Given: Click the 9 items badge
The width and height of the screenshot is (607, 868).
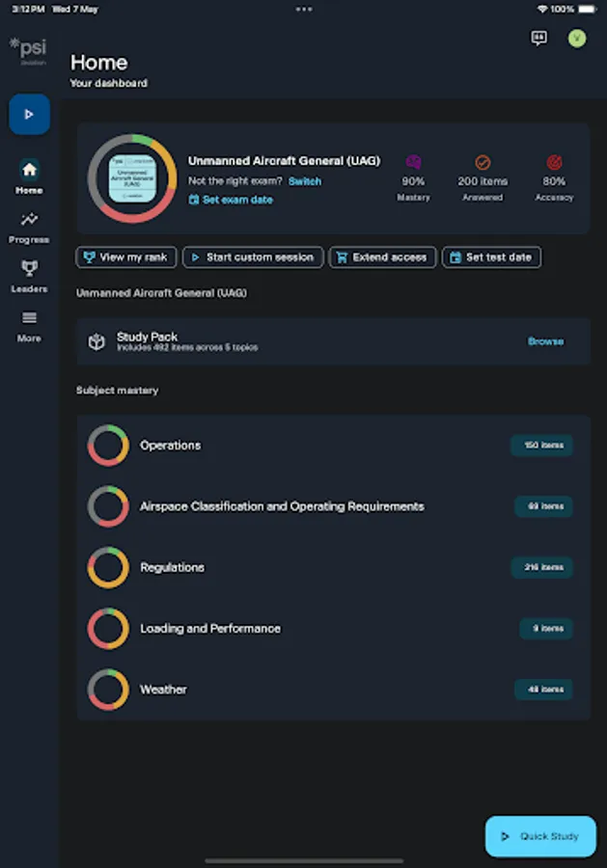Looking at the screenshot, I should [x=546, y=628].
